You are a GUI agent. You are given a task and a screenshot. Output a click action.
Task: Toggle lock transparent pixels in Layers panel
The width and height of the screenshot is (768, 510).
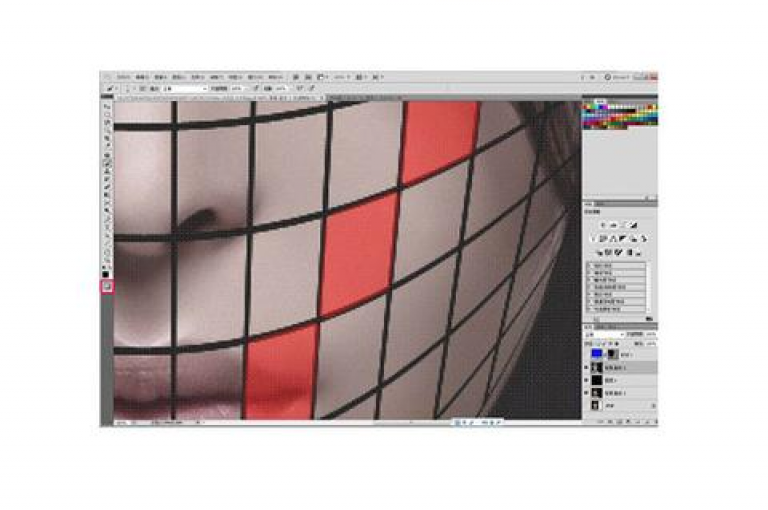[596, 343]
